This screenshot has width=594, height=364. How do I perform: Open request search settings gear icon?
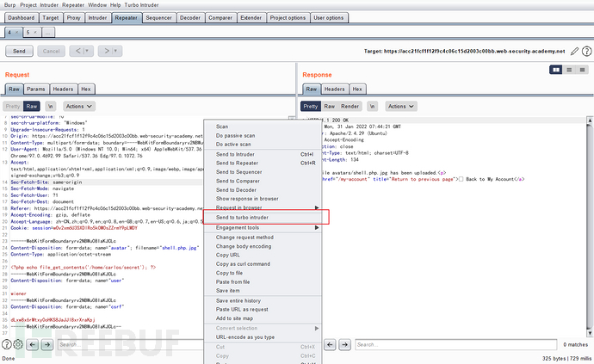pyautogui.click(x=18, y=344)
